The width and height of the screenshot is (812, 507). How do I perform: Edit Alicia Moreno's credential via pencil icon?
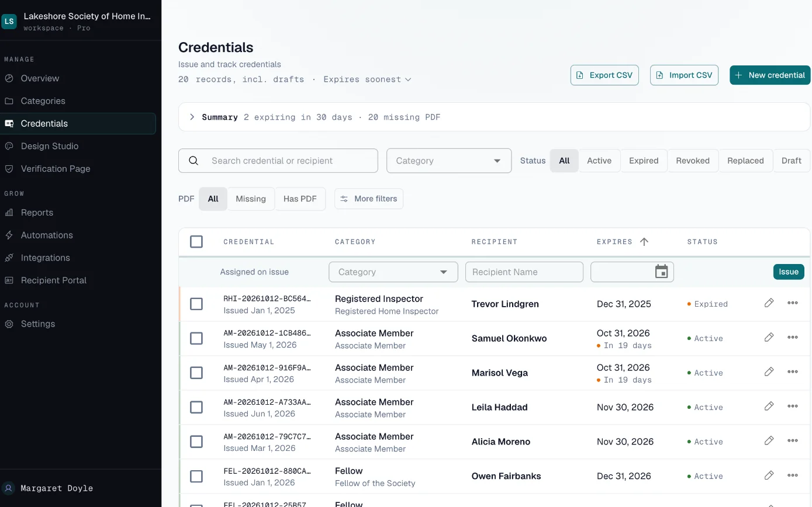tap(769, 440)
